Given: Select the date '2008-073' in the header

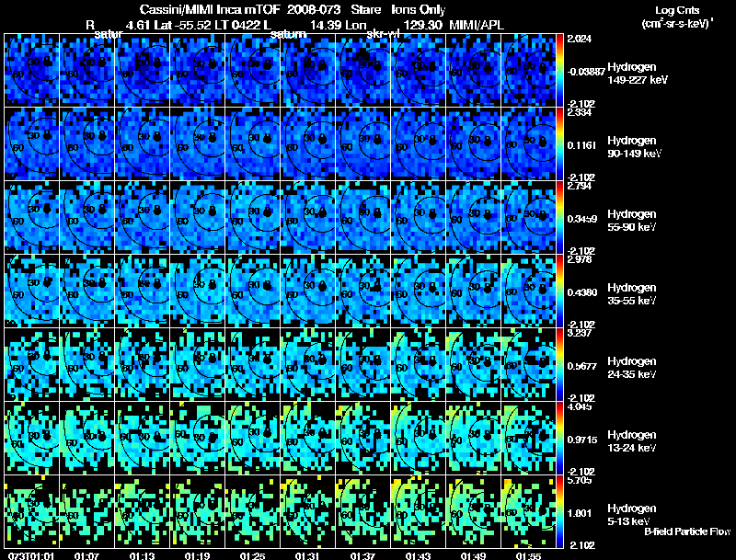Looking at the screenshot, I should point(313,9).
